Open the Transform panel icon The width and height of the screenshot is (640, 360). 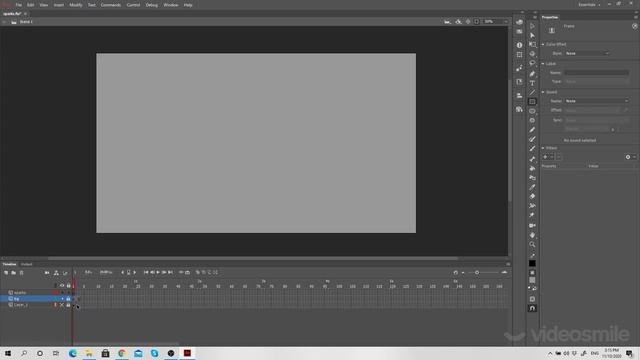[x=519, y=55]
